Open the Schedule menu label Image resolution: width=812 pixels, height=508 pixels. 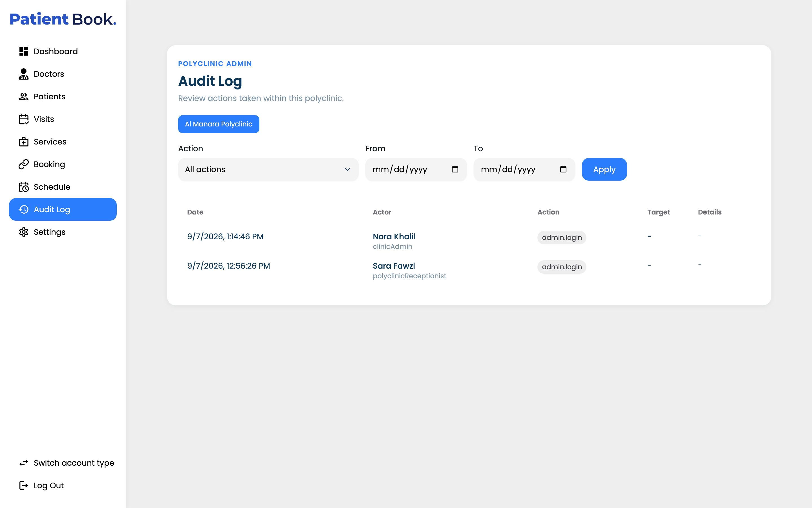[52, 187]
